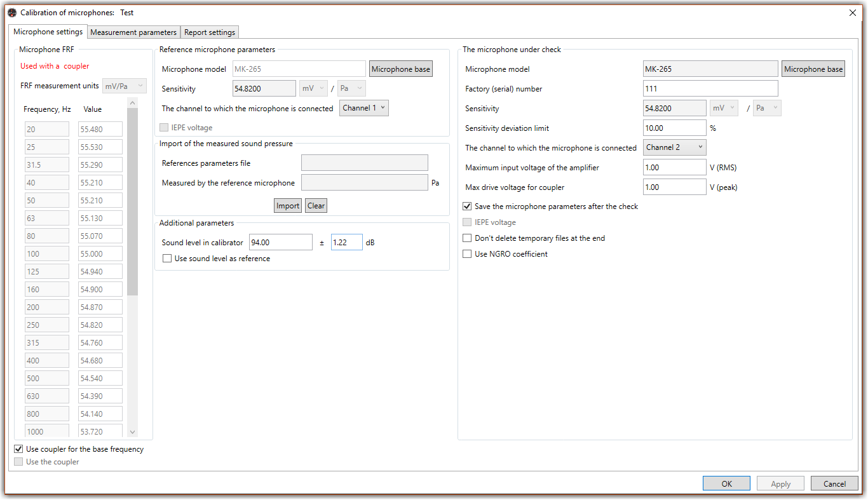The image size is (868, 500).
Task: Toggle Use sound level as reference
Action: [x=168, y=259]
